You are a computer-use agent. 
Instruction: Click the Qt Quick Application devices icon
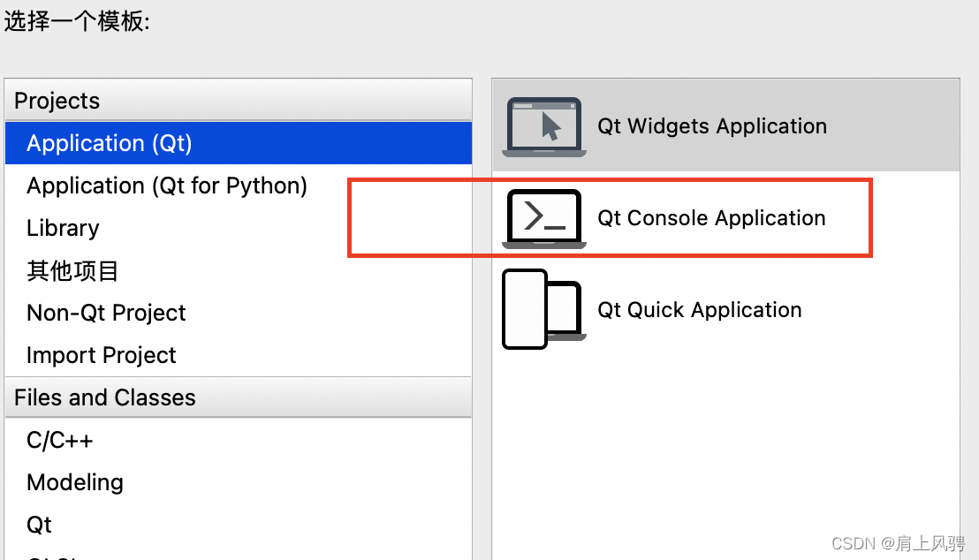coord(543,310)
